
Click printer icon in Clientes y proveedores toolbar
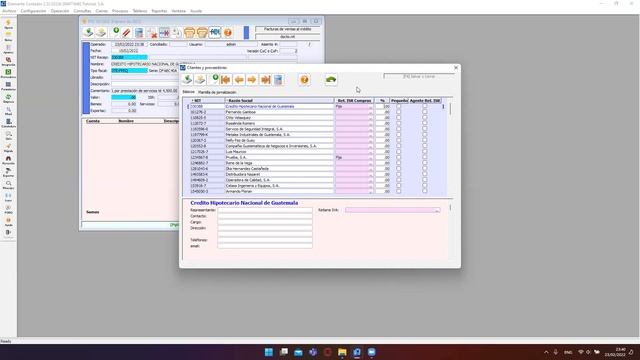[200, 80]
